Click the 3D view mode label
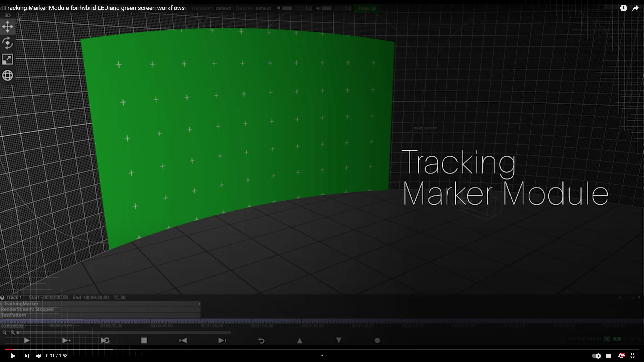The image size is (644, 362). point(8,15)
